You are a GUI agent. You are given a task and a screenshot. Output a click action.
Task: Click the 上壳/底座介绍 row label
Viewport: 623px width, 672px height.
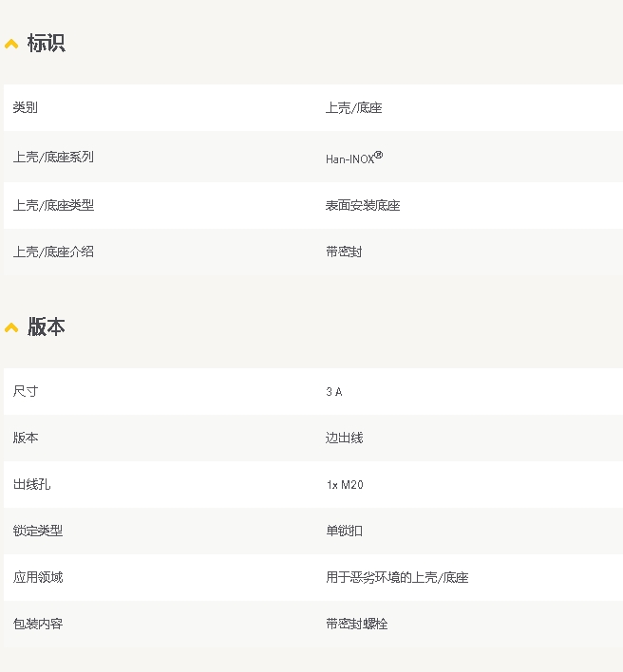tap(53, 252)
